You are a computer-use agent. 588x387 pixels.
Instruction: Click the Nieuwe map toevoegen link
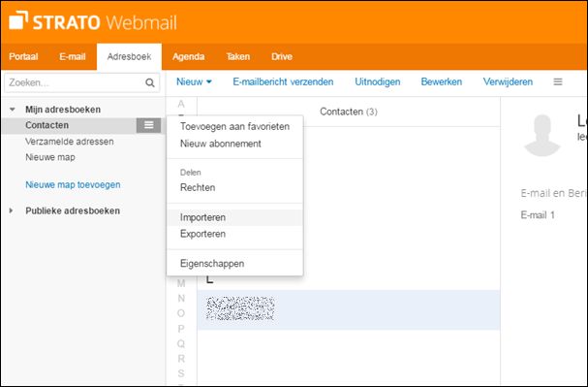(73, 184)
